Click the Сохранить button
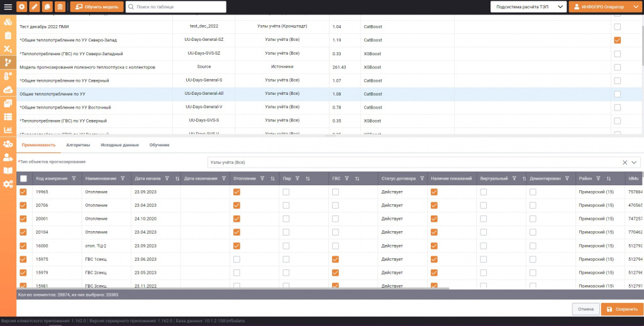 622,309
